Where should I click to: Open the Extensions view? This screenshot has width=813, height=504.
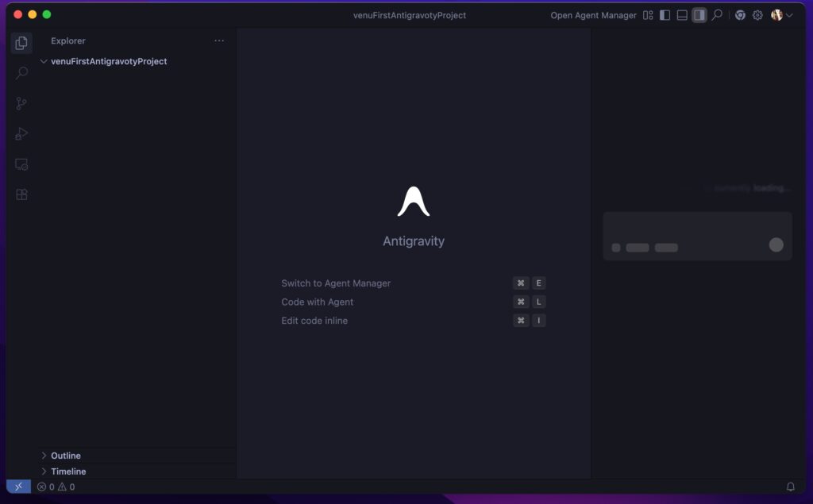coord(21,194)
